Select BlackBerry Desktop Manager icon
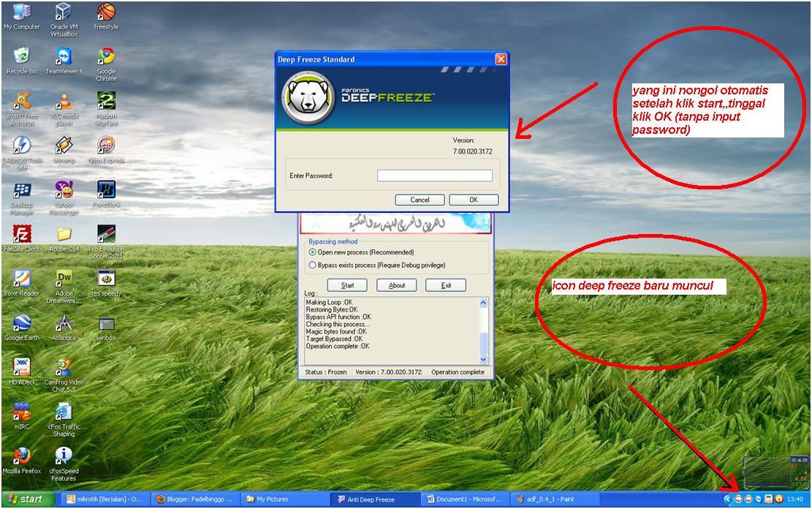812x509 pixels. (x=22, y=198)
